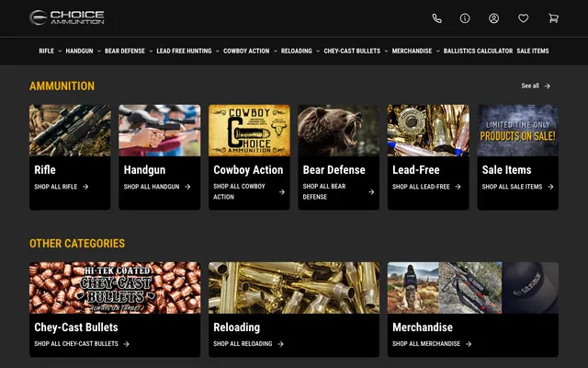Click the Bear Defense card title
This screenshot has height=368, width=588.
pos(334,169)
